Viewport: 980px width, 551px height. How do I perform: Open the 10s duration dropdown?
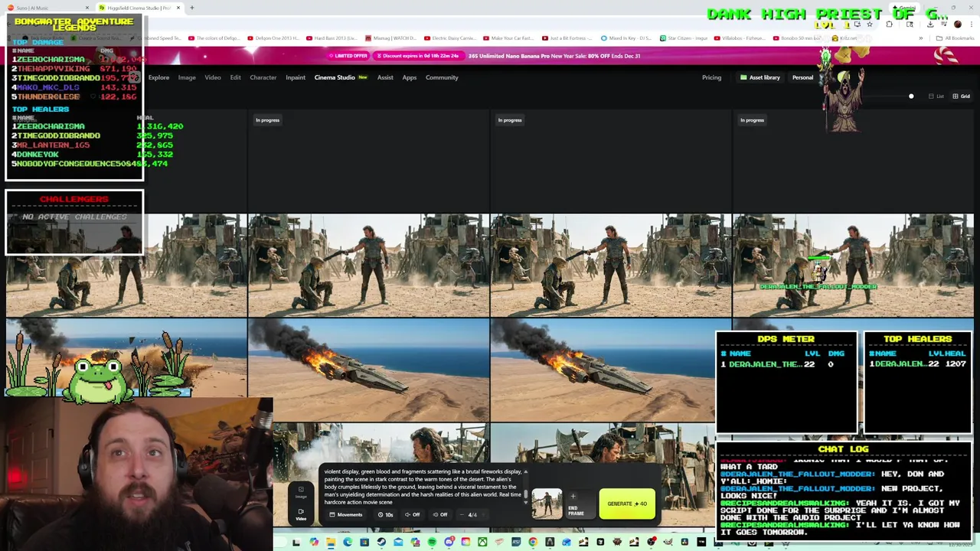point(386,514)
